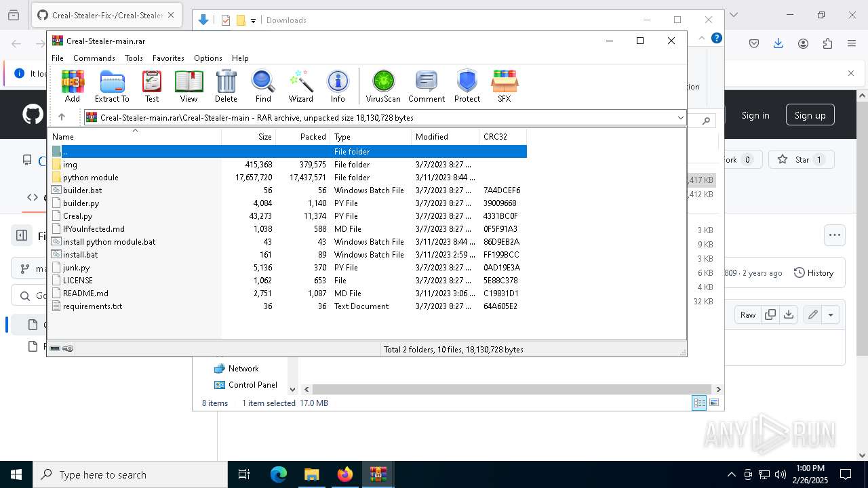Click the SFX toolbar icon
The height and width of the screenshot is (488, 868).
click(505, 86)
